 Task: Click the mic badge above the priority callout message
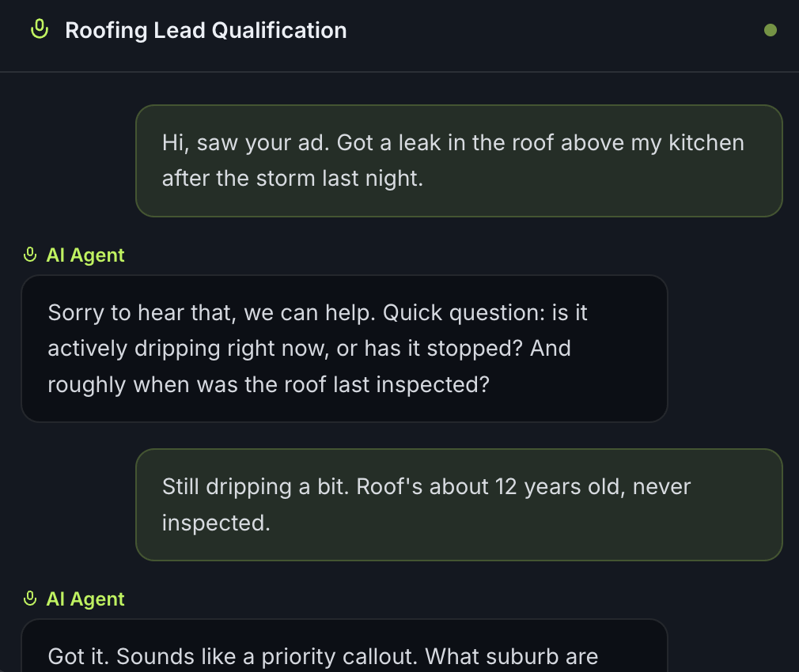tap(30, 598)
